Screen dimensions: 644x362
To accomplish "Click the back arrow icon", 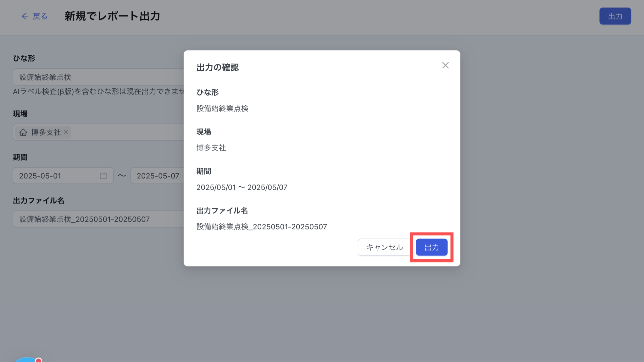I will point(25,16).
